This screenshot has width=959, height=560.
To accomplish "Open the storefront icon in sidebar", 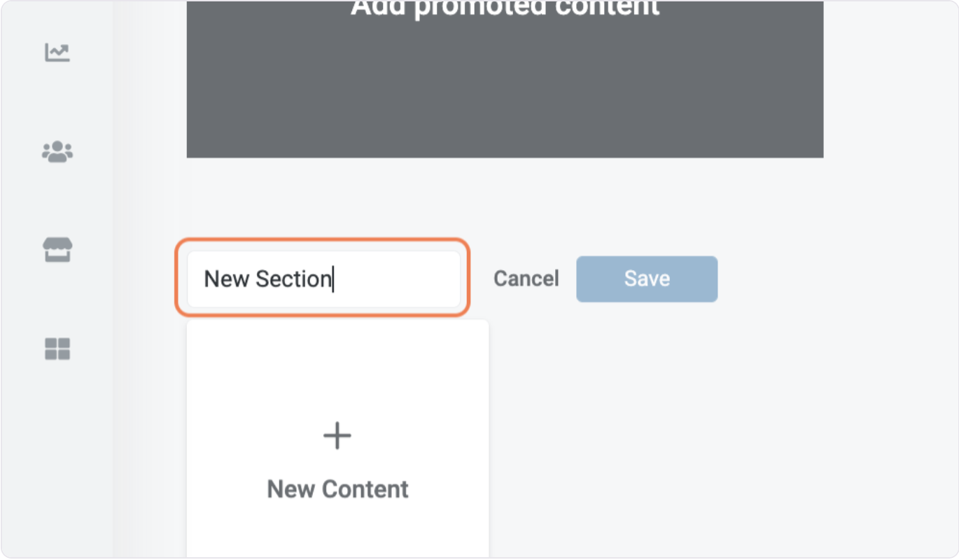I will [x=57, y=250].
